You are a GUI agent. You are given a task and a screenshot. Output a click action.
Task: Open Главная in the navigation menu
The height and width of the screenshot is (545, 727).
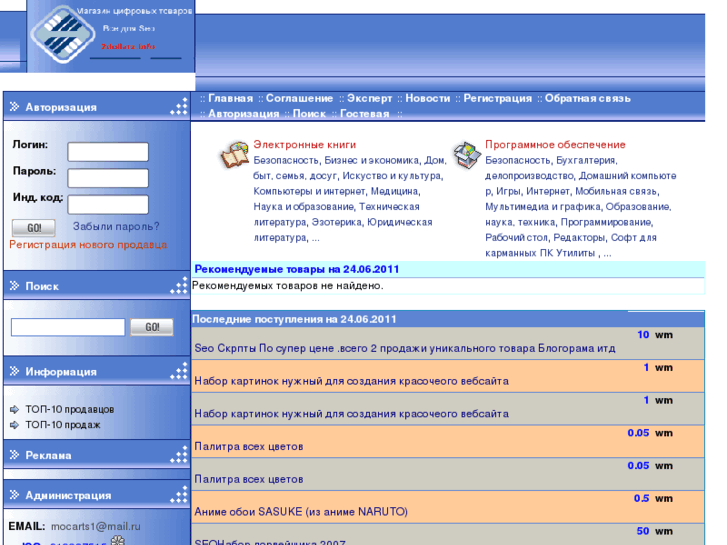pyautogui.click(x=230, y=99)
